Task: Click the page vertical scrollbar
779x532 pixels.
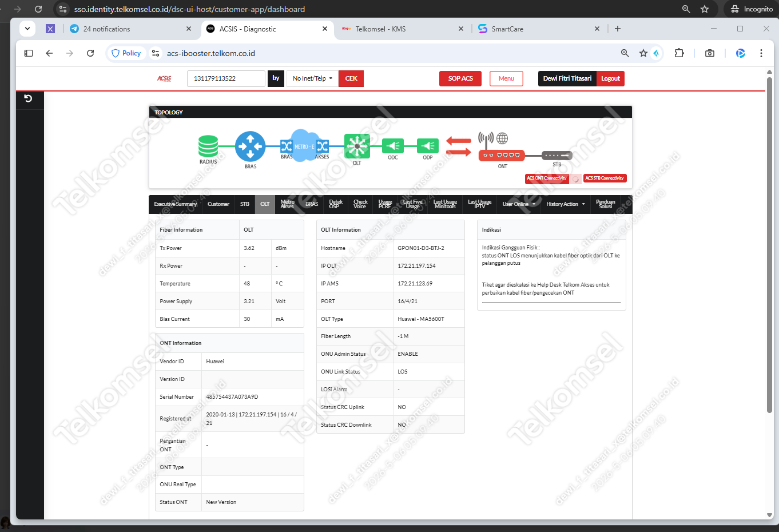Action: tap(769, 245)
